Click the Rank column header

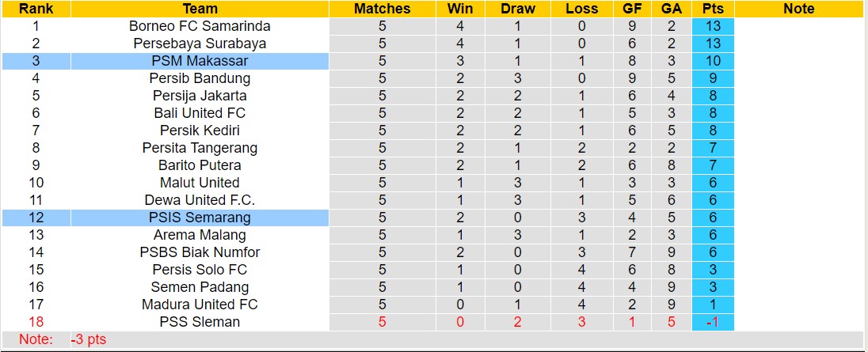(x=36, y=9)
